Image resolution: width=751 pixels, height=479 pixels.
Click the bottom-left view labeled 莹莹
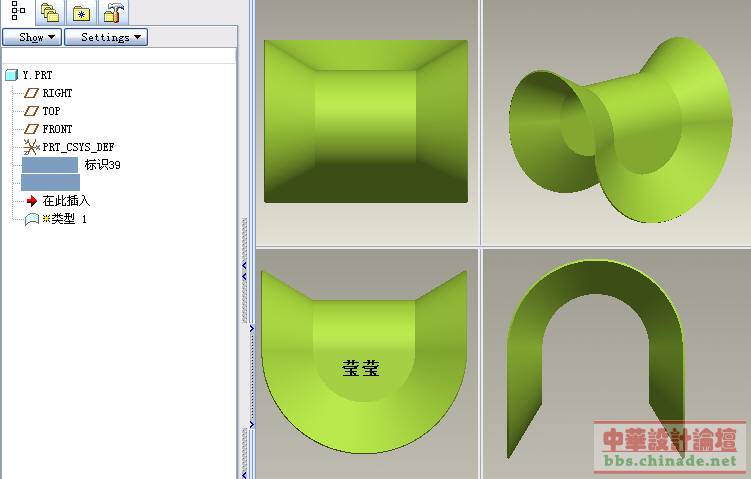[364, 362]
